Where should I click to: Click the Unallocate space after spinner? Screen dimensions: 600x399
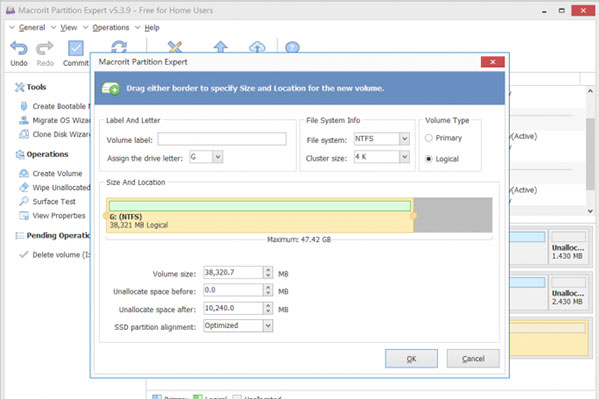coord(268,308)
